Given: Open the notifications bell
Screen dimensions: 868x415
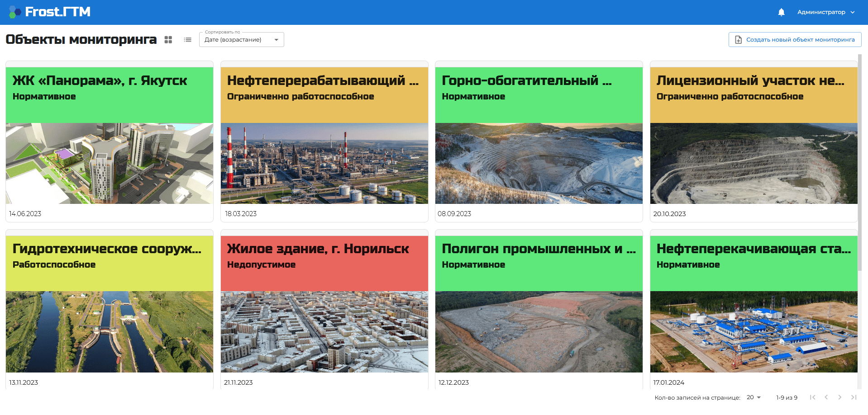Looking at the screenshot, I should (x=781, y=12).
